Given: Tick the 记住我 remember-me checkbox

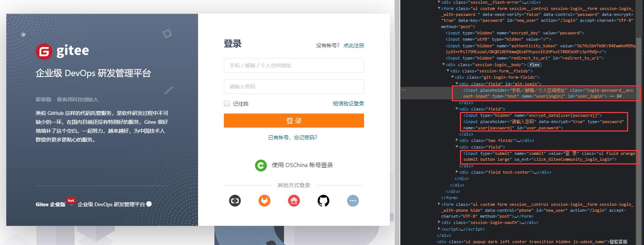Looking at the screenshot, I should [x=227, y=104].
